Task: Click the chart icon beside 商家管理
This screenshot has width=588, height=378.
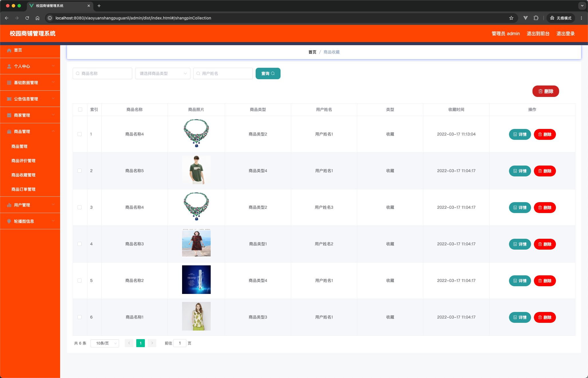Action: (x=9, y=115)
